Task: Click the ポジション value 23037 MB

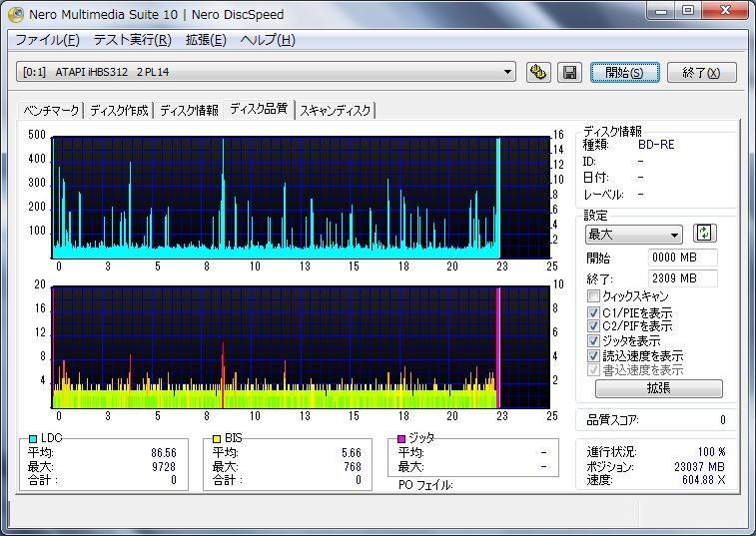Action: click(699, 466)
